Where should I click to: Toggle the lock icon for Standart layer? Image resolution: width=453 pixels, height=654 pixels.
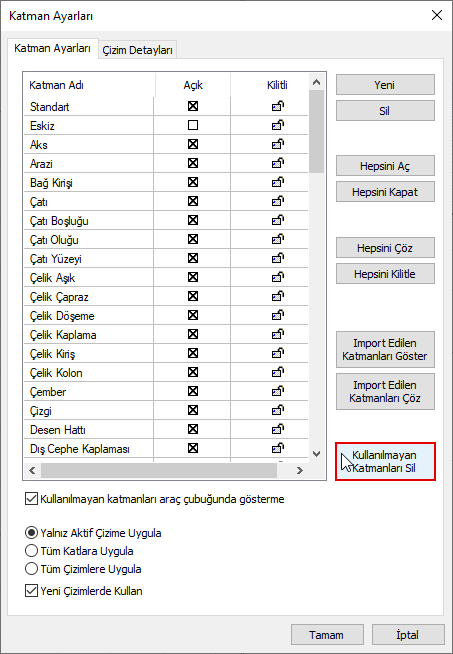click(278, 106)
